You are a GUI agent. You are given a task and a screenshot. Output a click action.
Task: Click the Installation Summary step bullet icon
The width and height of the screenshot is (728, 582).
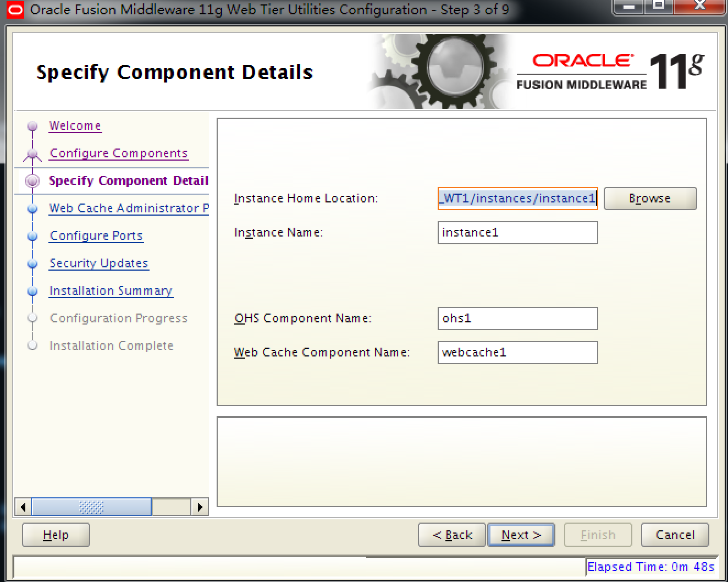point(32,291)
